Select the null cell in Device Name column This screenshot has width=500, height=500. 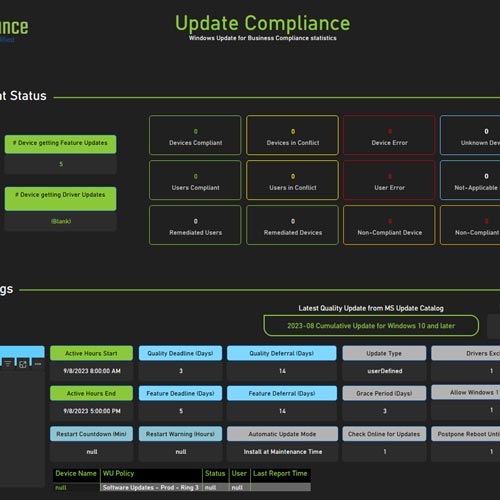(x=76, y=488)
